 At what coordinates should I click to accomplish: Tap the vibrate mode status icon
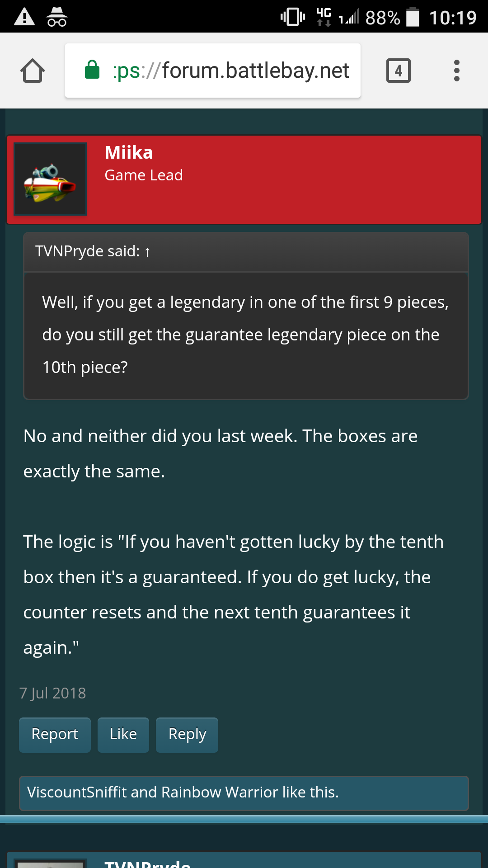click(x=292, y=17)
